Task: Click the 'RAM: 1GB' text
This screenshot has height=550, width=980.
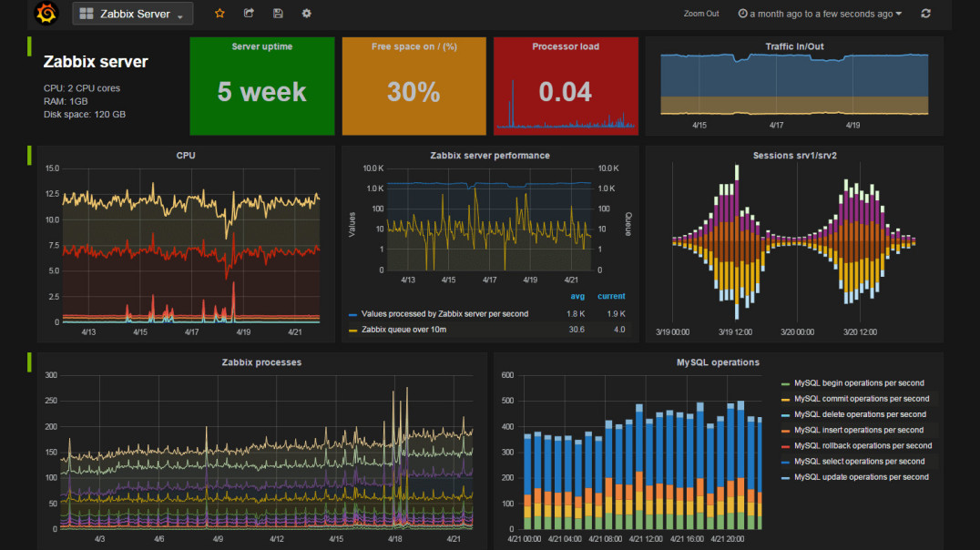Action: 66,101
